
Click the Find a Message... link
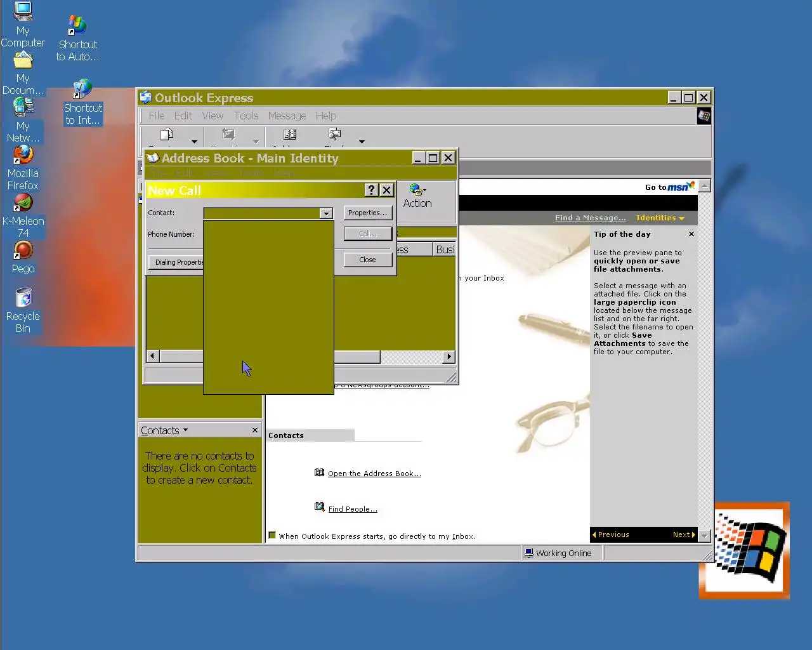pos(590,218)
